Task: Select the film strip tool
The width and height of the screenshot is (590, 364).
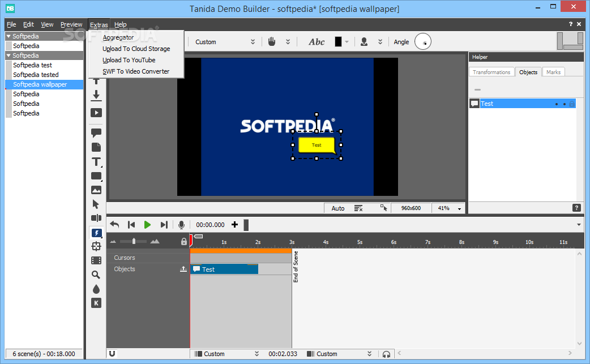Action: 96,260
